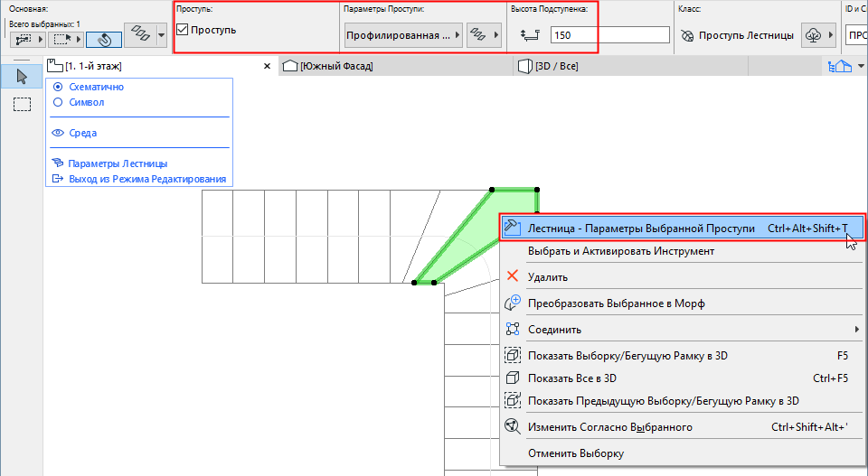Open Параметры Лестницы link
868x476 pixels.
click(x=118, y=163)
